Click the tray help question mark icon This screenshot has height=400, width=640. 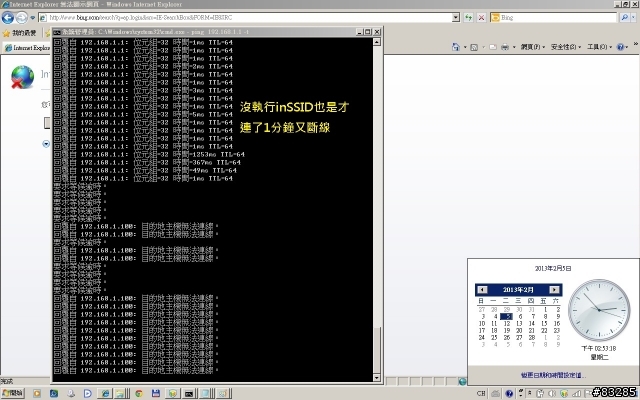[509, 393]
